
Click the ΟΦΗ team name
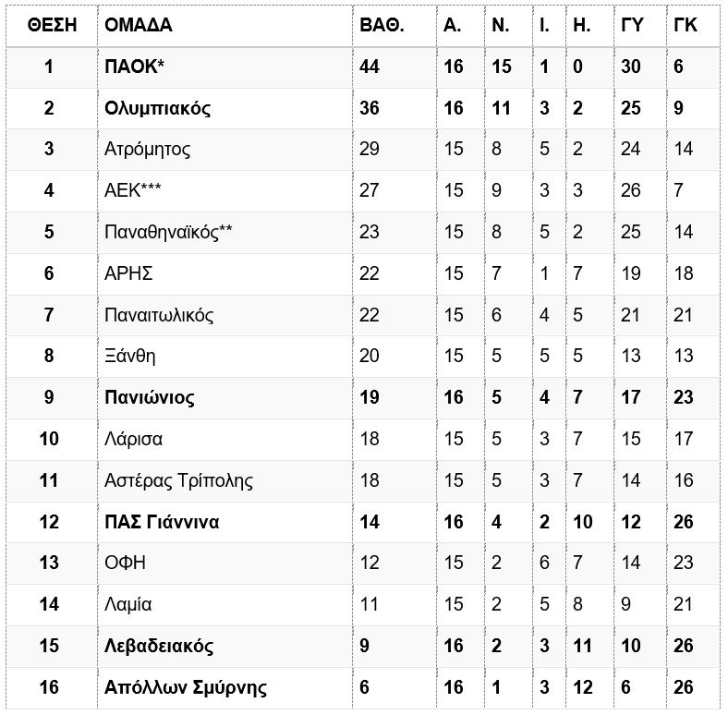tap(126, 564)
